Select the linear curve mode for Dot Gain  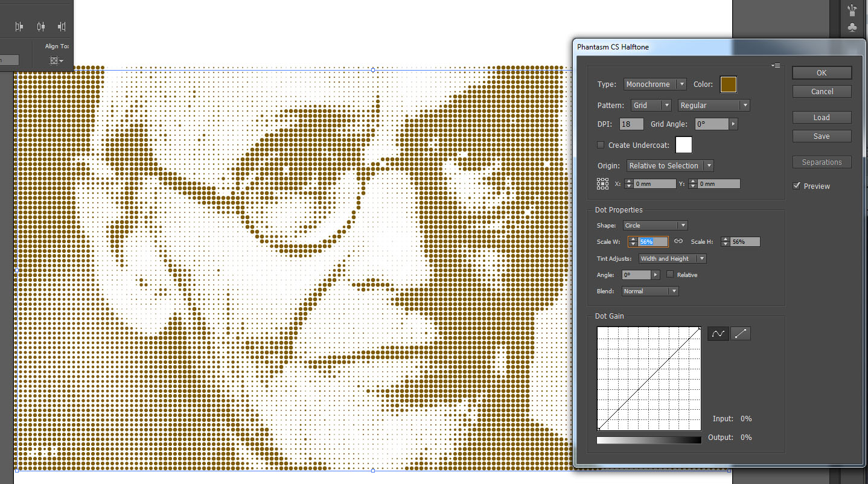pyautogui.click(x=741, y=333)
